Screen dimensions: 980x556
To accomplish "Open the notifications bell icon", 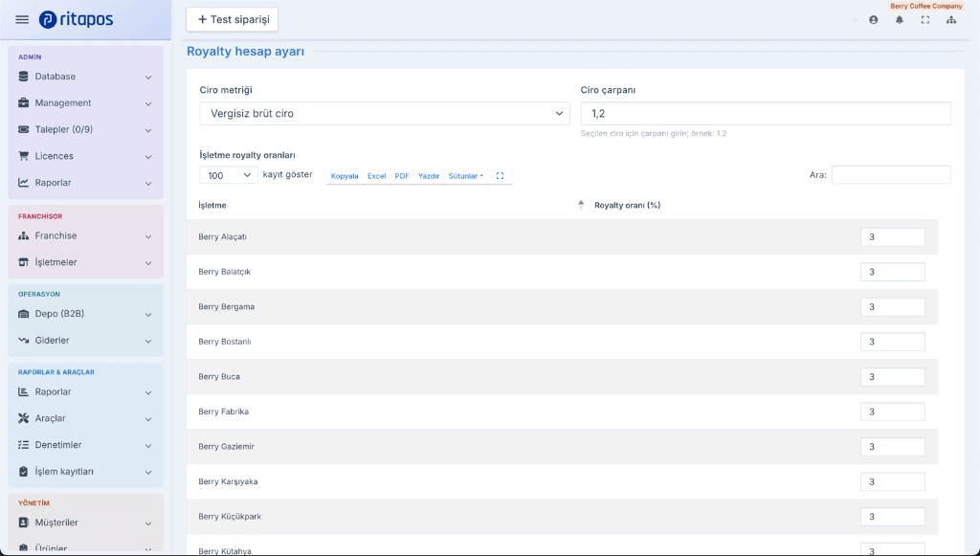I will click(900, 20).
